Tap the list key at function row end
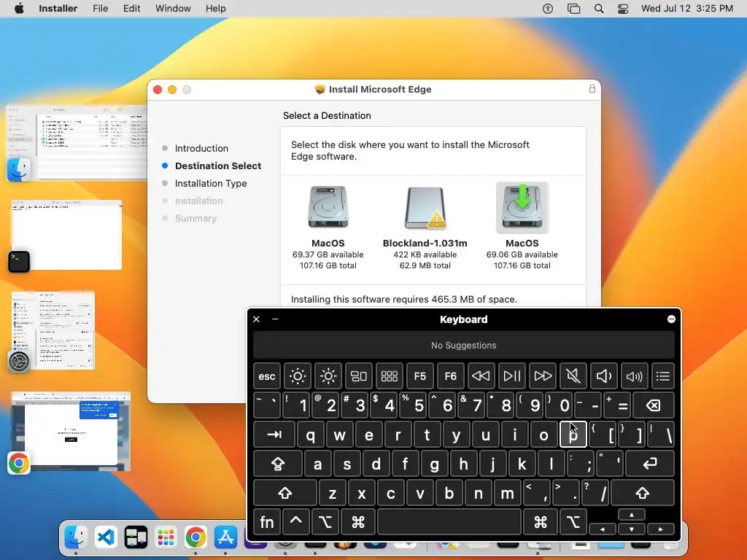Screen dimensions: 747x560 click(662, 376)
